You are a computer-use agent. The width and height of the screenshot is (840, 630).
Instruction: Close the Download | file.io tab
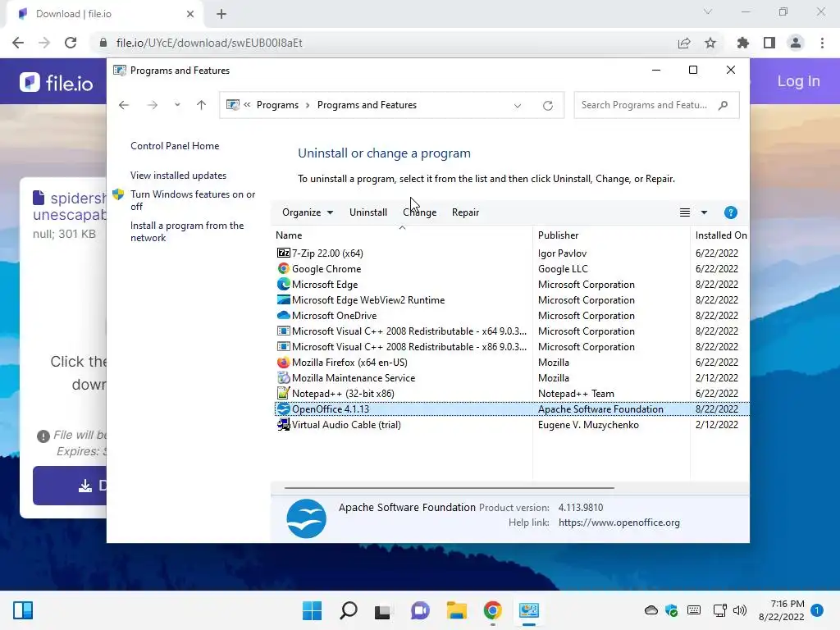190,14
